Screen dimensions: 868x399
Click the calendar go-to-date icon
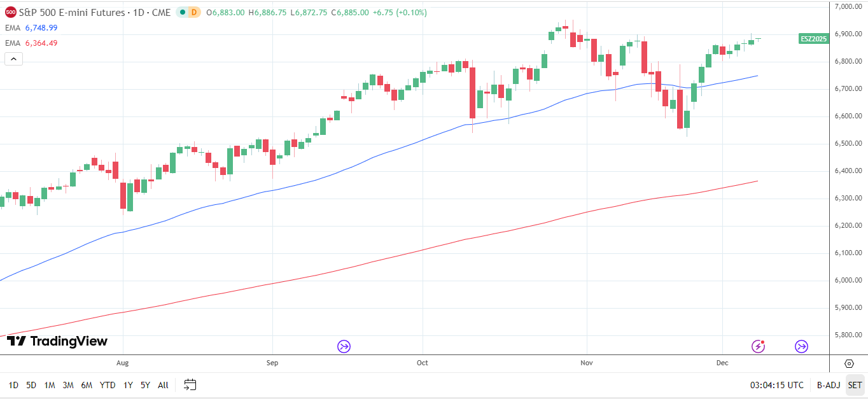click(189, 385)
